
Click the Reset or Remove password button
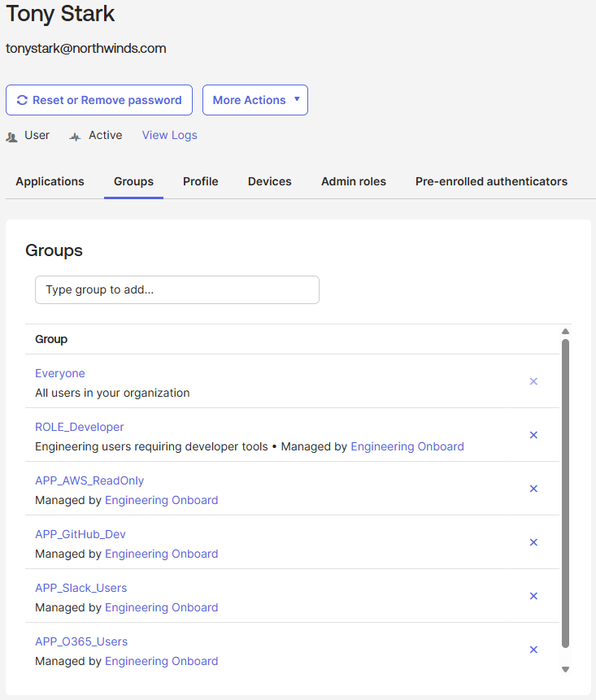click(99, 100)
